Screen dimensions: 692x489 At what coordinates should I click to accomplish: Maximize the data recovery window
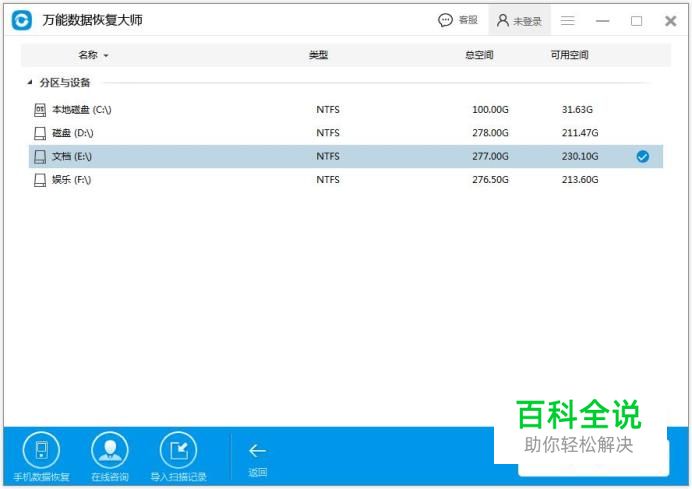pos(636,21)
